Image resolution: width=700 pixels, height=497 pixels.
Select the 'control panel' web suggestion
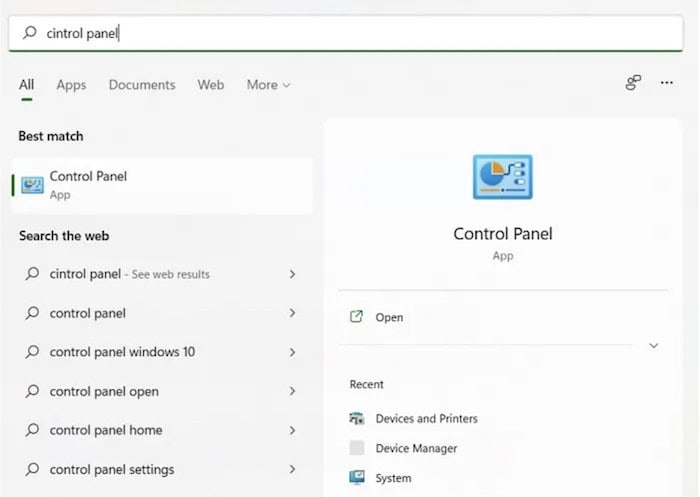coord(162,313)
